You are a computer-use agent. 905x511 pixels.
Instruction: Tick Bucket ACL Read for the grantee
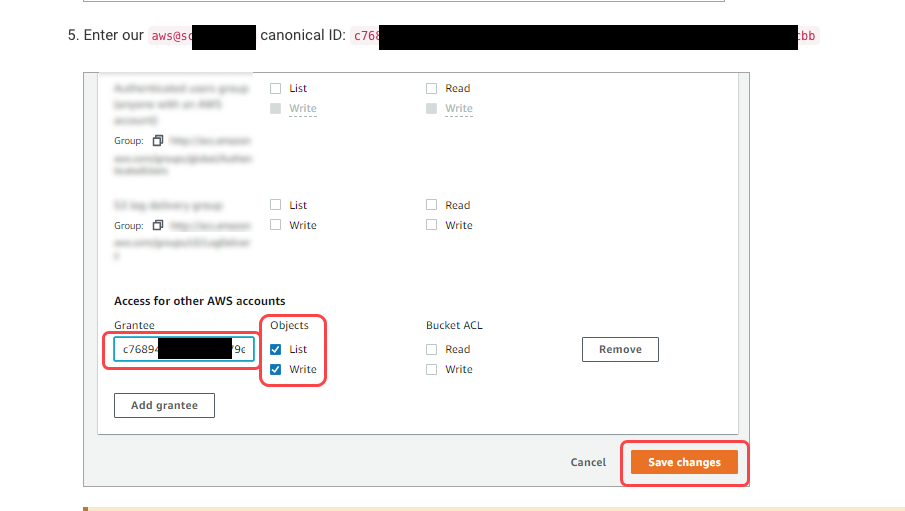point(431,349)
